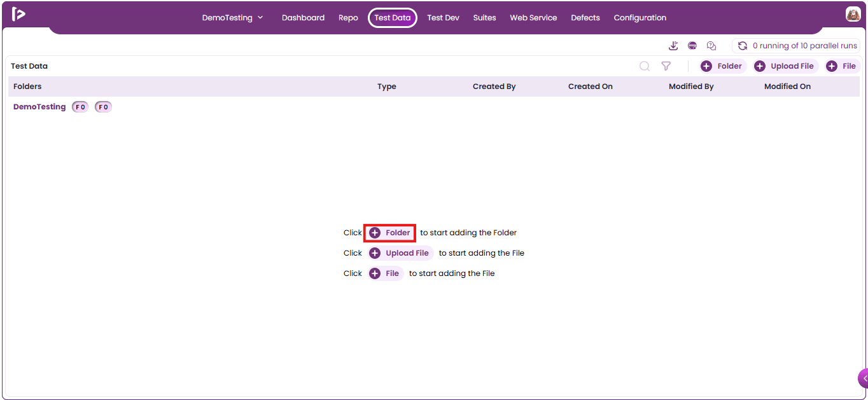The image size is (868, 400).
Task: Switch to the Defects tab
Action: coord(585,18)
